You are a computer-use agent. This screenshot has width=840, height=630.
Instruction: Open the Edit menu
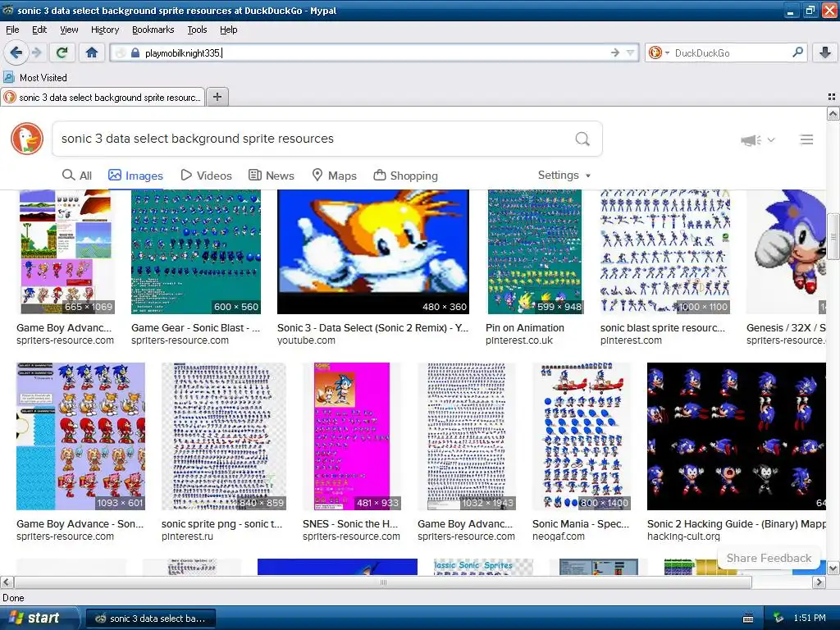[39, 30]
